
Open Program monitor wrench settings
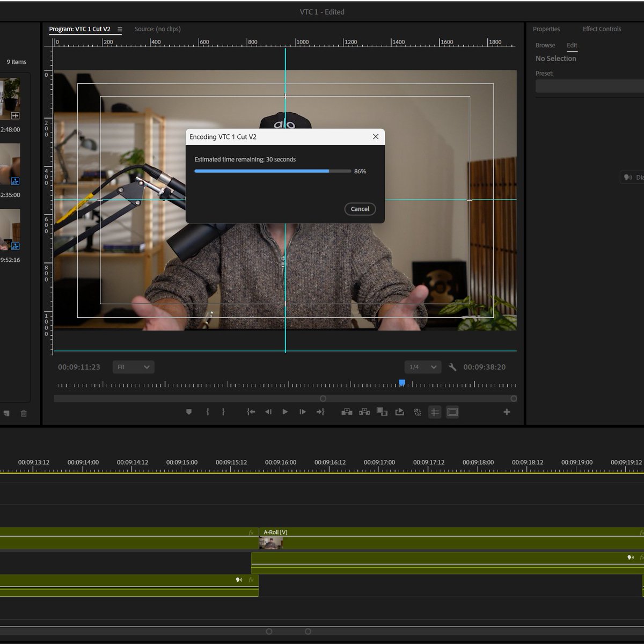[x=452, y=367]
